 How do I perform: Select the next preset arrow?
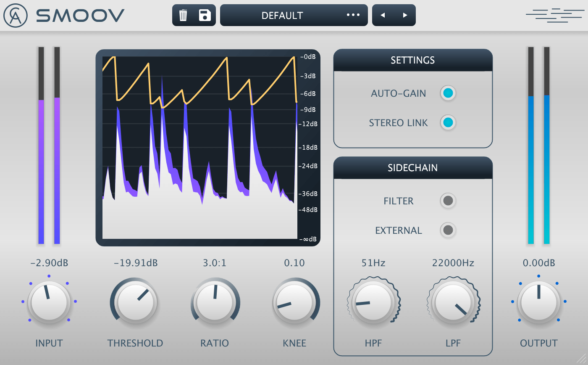[404, 15]
